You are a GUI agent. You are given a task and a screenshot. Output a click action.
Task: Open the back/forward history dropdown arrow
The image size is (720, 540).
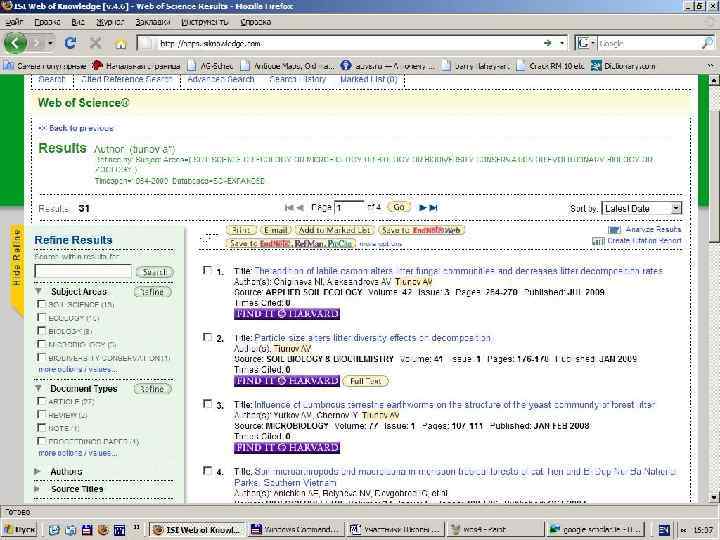51,44
